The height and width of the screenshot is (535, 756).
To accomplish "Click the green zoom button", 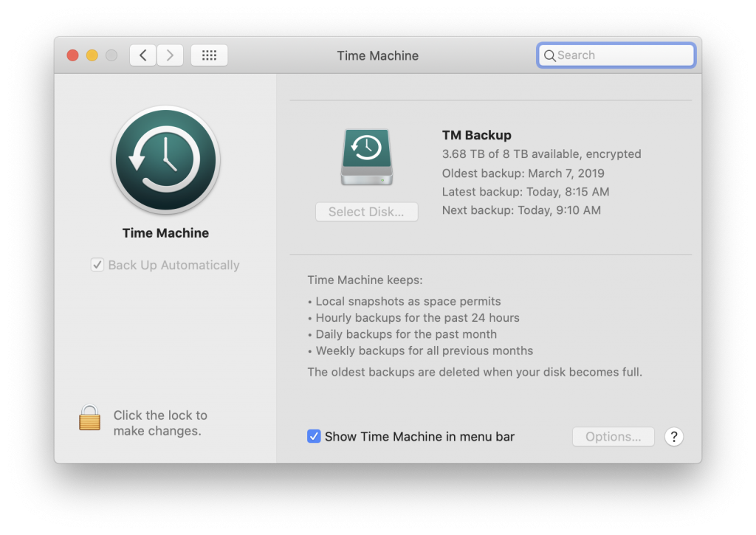I will click(x=111, y=55).
